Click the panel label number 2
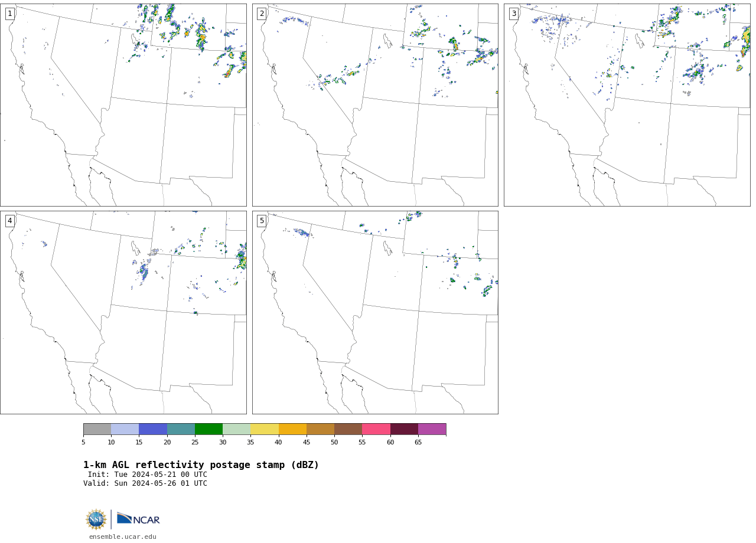Screen dimensions: 756x543 pos(262,14)
